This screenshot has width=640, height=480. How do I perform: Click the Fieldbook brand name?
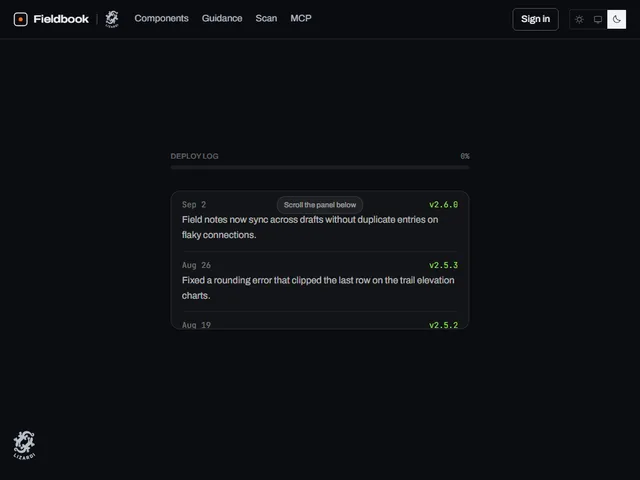[x=61, y=19]
